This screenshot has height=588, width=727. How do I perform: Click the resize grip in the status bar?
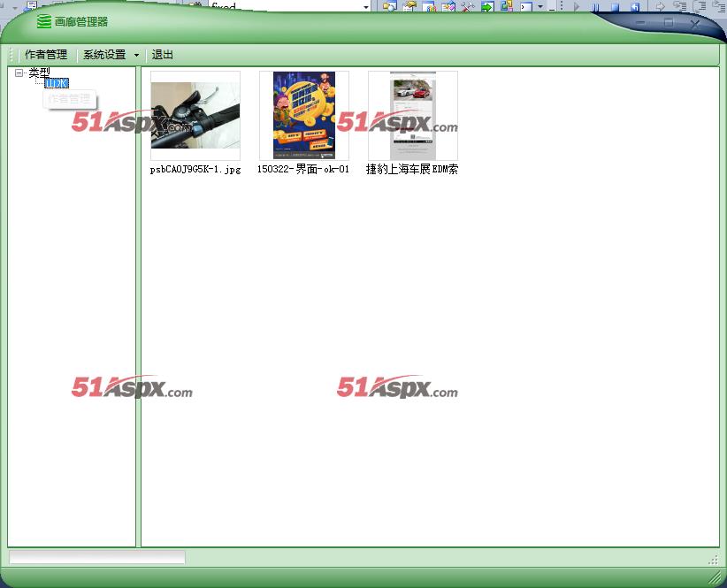713,561
